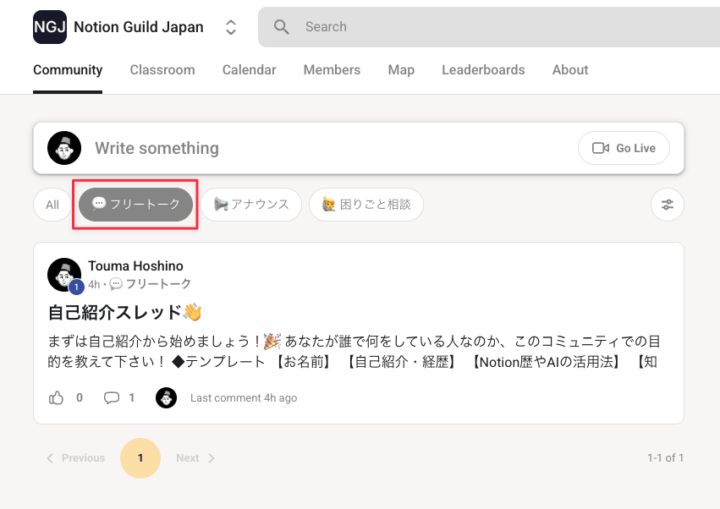Switch to the Community tab

tap(68, 70)
